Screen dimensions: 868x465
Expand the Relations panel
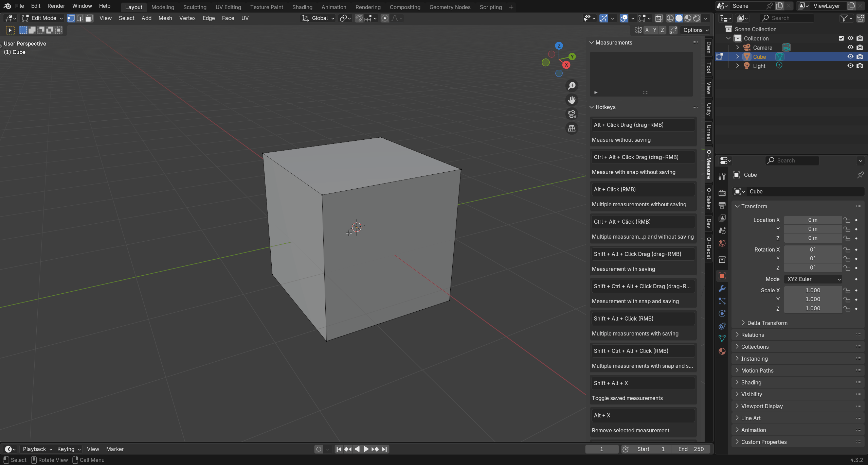click(752, 335)
